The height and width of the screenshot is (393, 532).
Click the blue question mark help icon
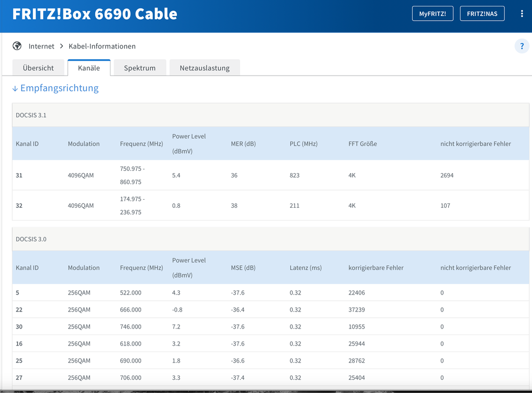pos(522,46)
